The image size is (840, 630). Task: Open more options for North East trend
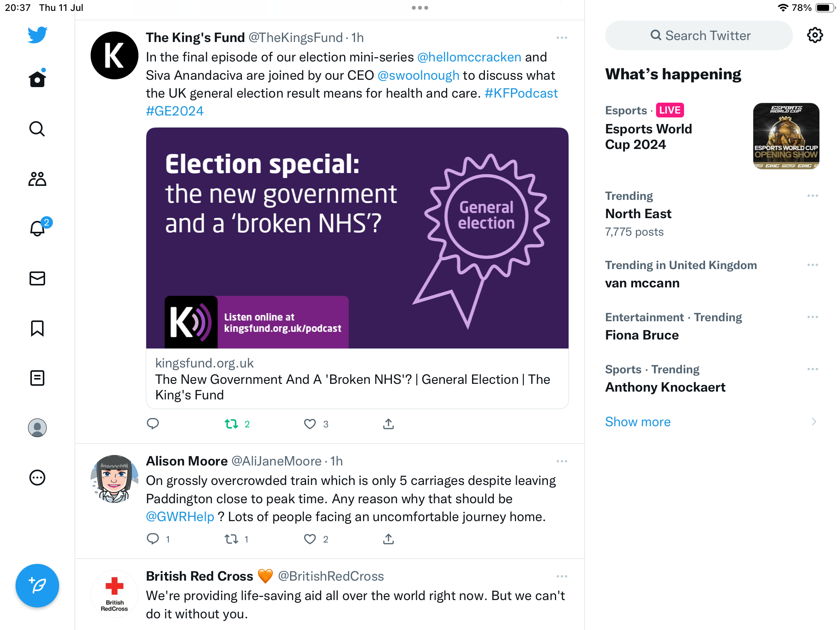pos(812,196)
